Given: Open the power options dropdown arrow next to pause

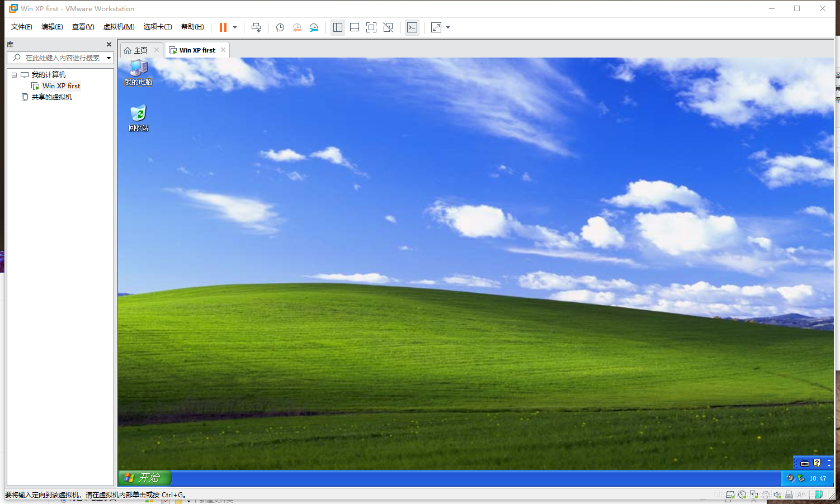Looking at the screenshot, I should click(235, 27).
